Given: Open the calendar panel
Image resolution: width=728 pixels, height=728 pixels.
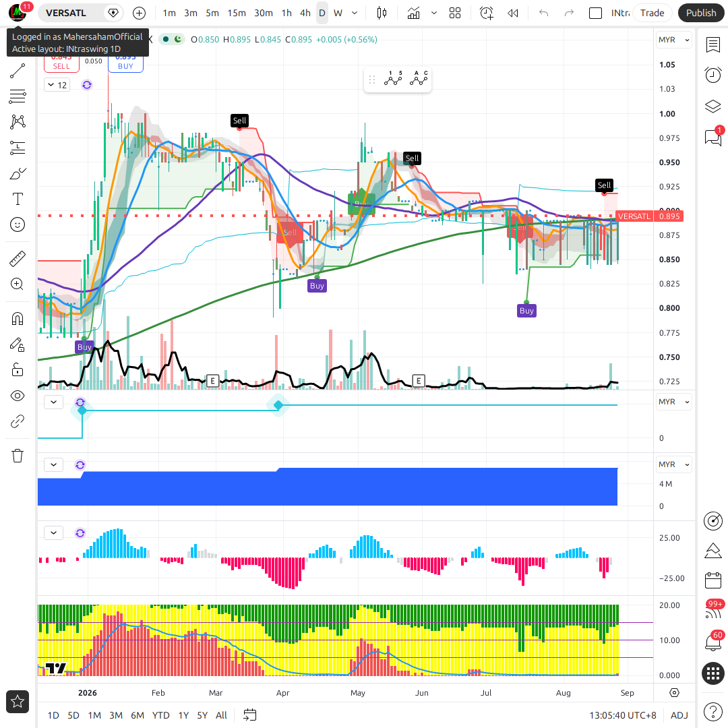Looking at the screenshot, I should (x=712, y=580).
